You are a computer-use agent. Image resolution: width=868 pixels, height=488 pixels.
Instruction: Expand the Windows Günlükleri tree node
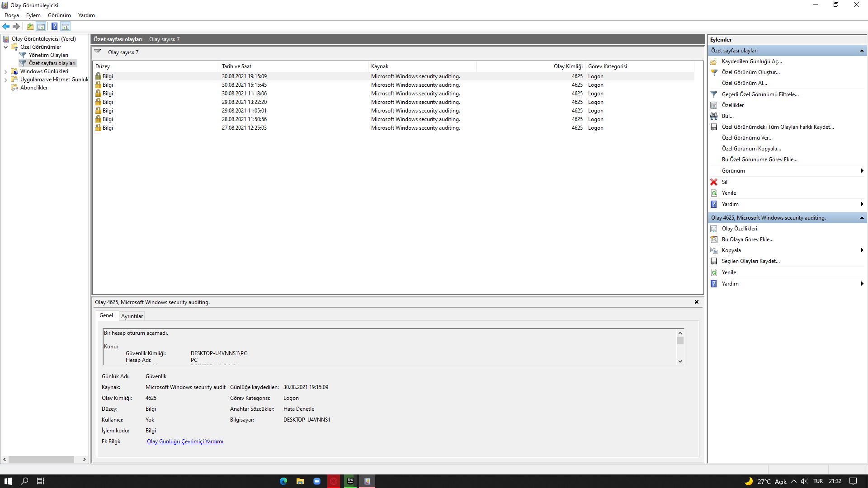[x=5, y=71]
